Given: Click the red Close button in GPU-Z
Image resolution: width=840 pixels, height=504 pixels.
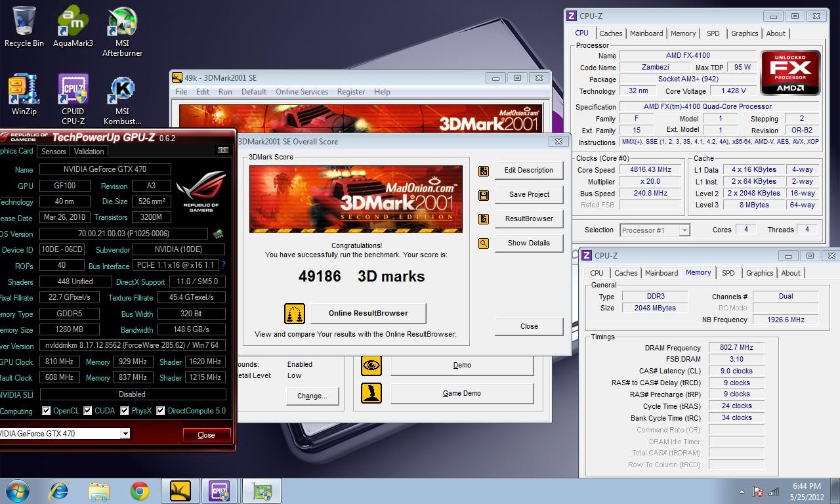Looking at the screenshot, I should tap(207, 435).
